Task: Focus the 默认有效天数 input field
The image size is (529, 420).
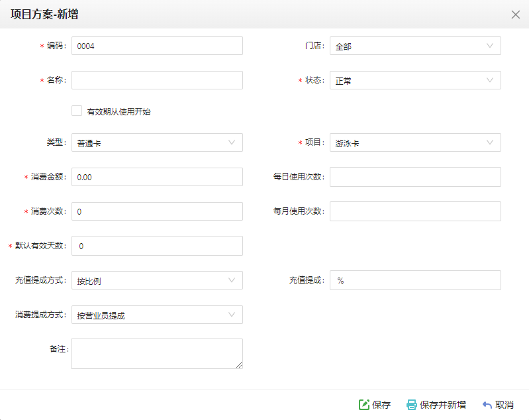Action: pyautogui.click(x=157, y=246)
